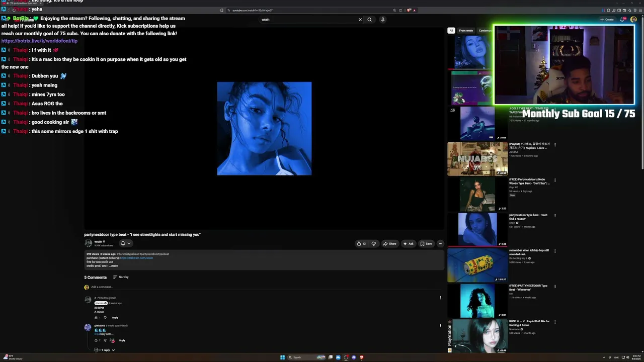Select the All filter chip

click(x=451, y=31)
